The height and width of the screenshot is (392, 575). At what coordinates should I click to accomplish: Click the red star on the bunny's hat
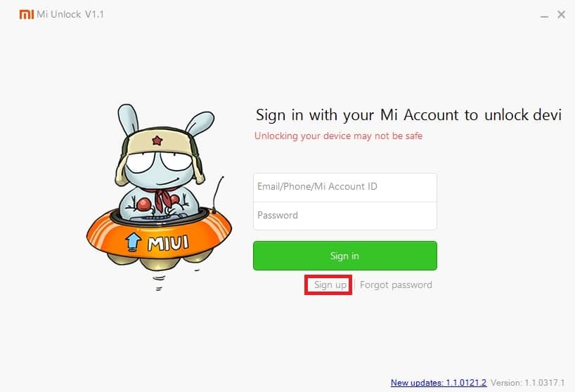(157, 140)
